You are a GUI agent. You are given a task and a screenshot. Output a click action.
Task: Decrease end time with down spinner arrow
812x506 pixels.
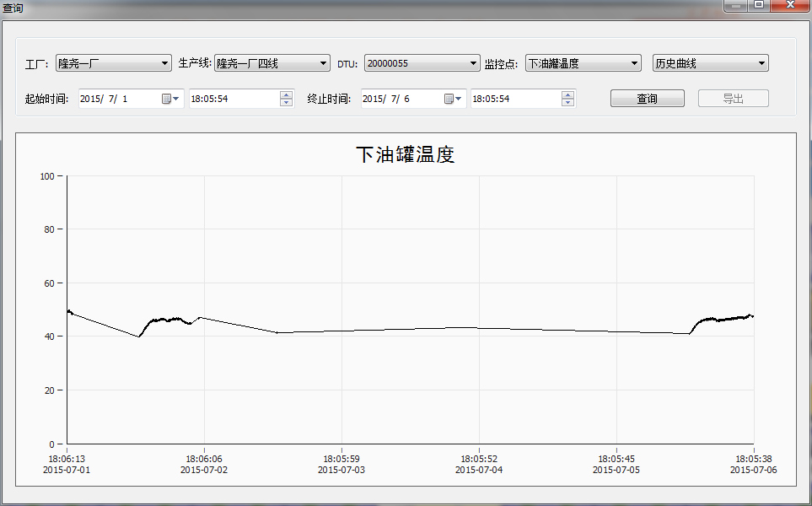(x=568, y=103)
